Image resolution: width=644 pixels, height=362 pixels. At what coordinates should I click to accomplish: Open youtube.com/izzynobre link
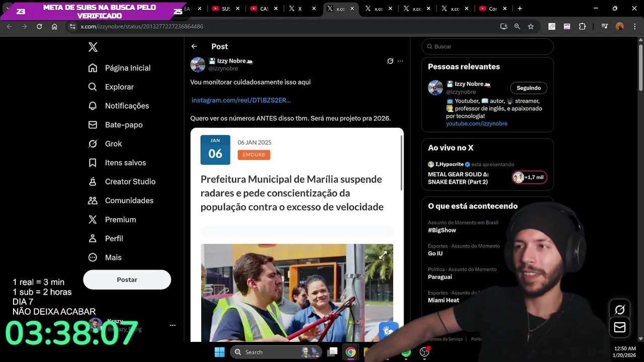(476, 124)
